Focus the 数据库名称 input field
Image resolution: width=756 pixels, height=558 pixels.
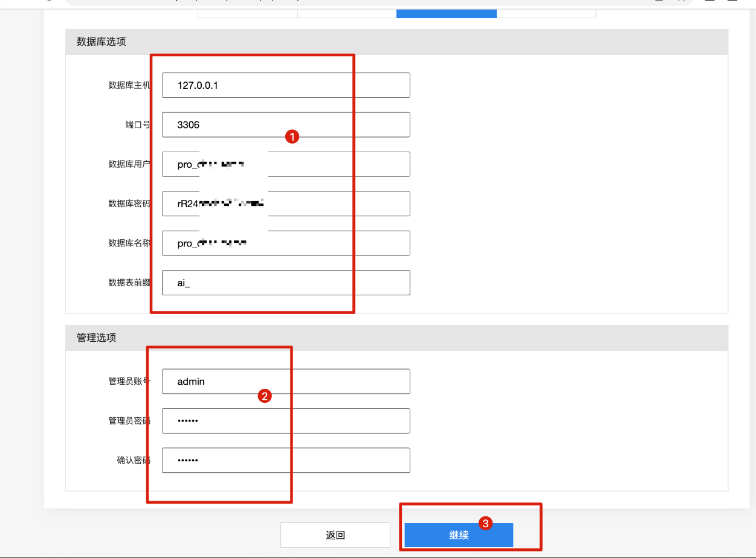tap(338, 243)
